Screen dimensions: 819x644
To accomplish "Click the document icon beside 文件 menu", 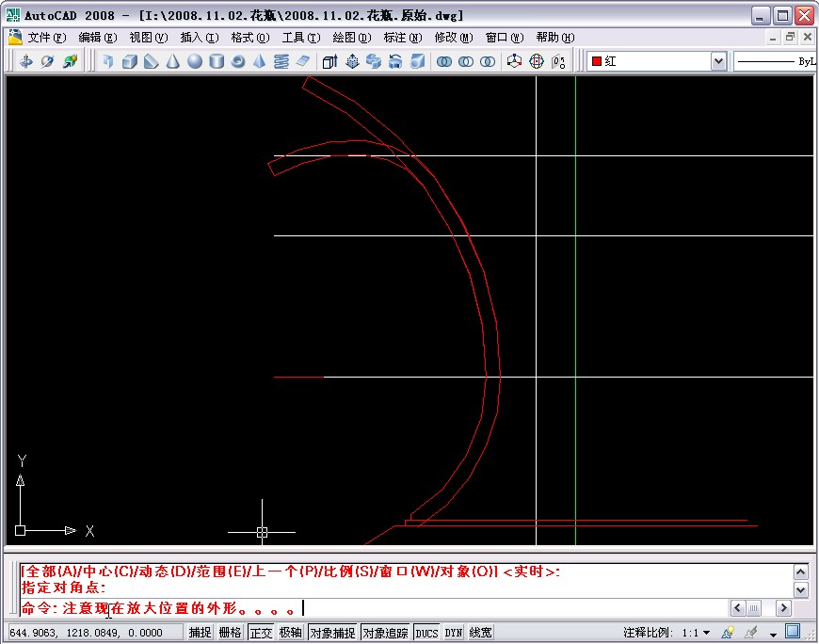I will tap(15, 37).
